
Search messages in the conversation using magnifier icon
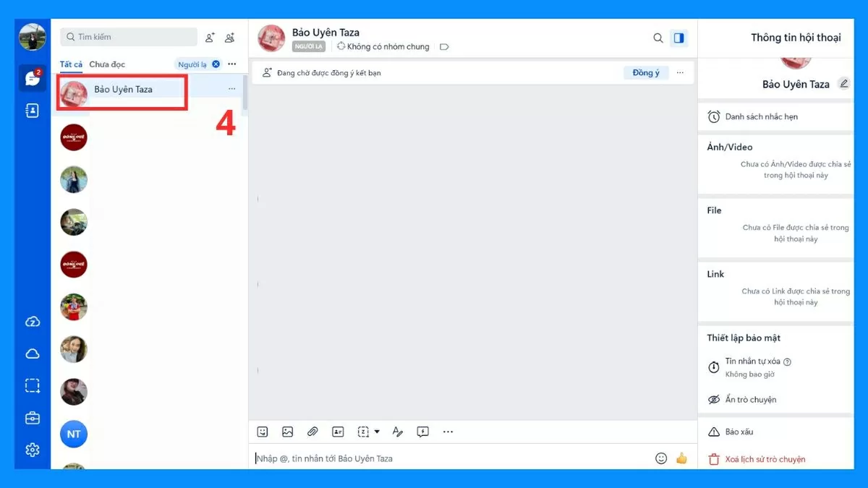(x=658, y=38)
